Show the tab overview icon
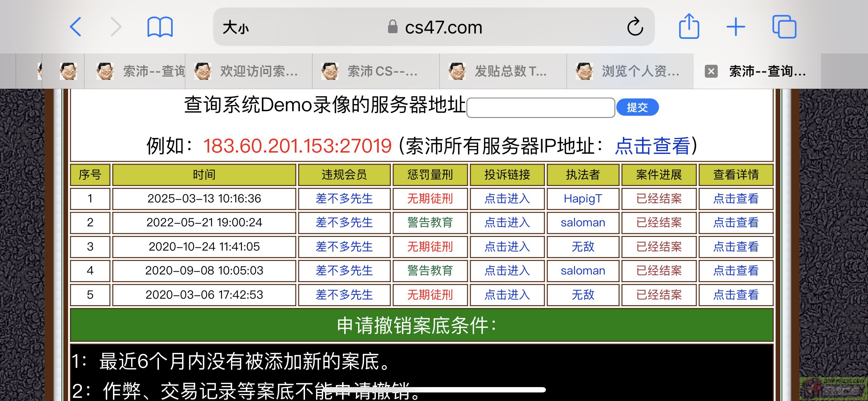The image size is (868, 401). [784, 27]
